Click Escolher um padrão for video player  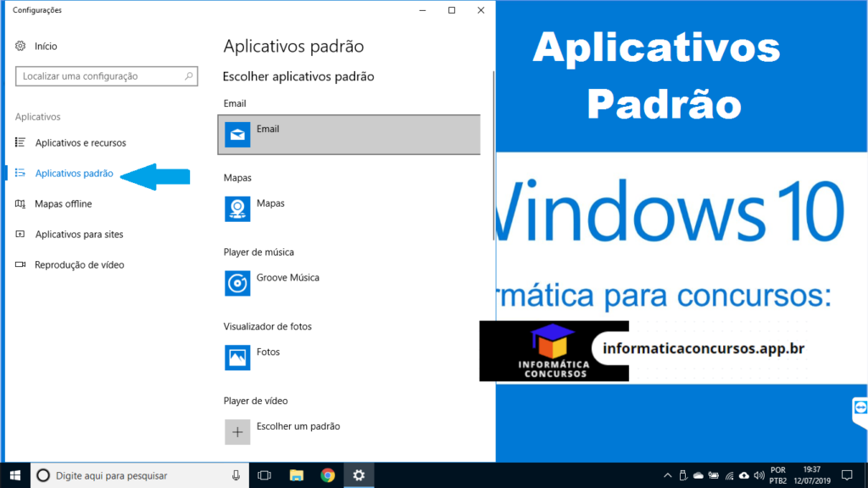click(x=298, y=426)
